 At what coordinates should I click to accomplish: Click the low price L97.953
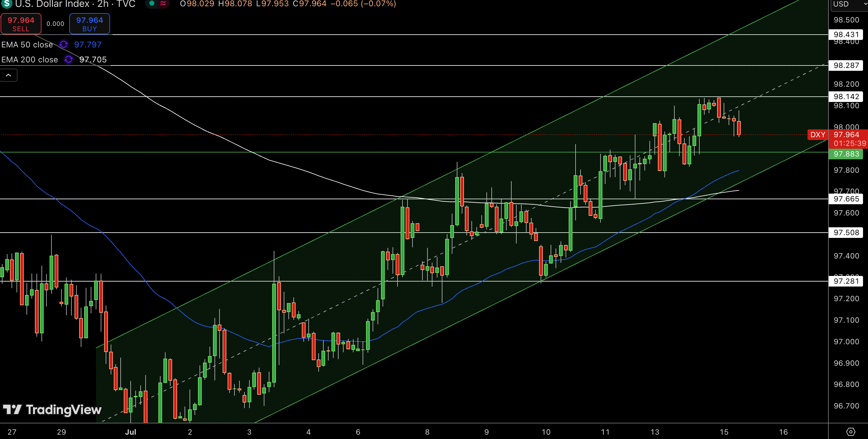pos(272,4)
